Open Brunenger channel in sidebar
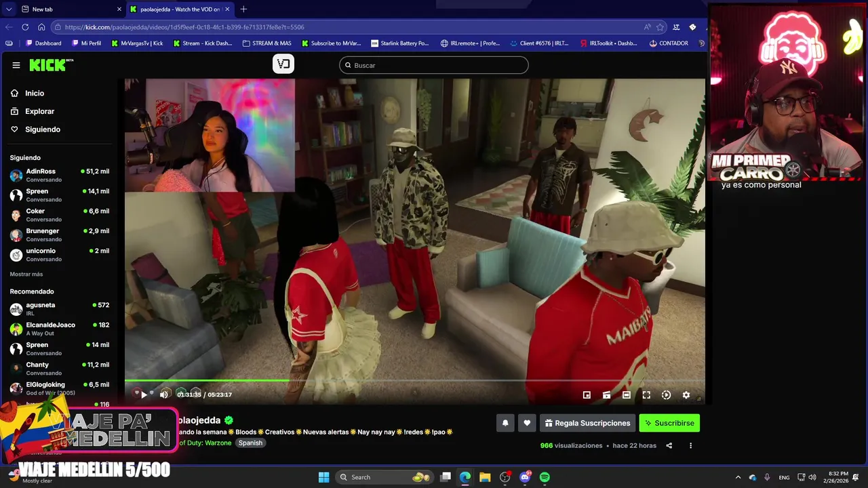This screenshot has width=868, height=488. 60,235
